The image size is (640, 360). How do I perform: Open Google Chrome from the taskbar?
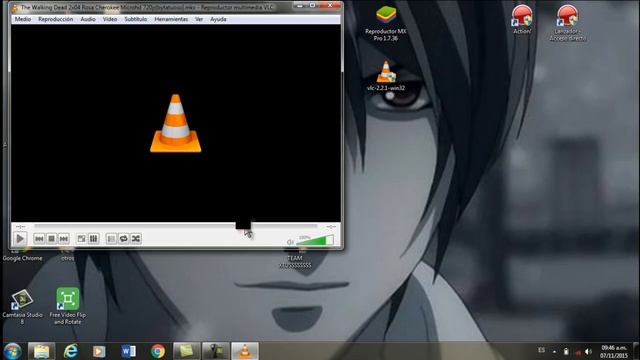pyautogui.click(x=158, y=351)
